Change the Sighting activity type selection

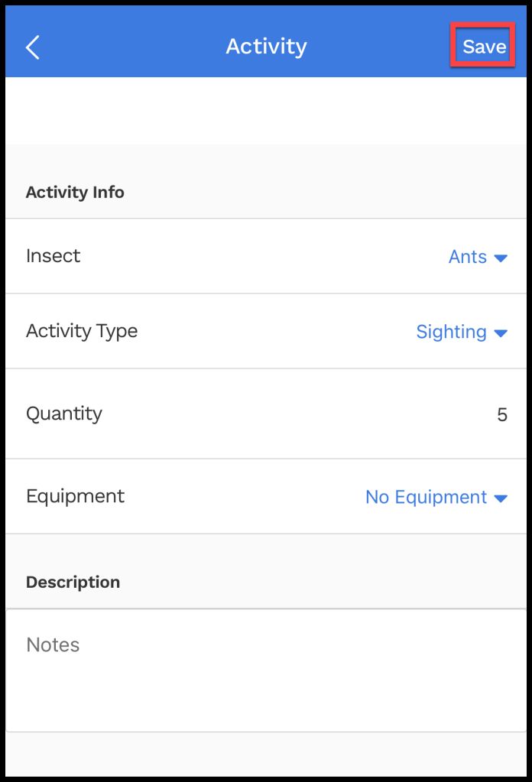pyautogui.click(x=451, y=332)
